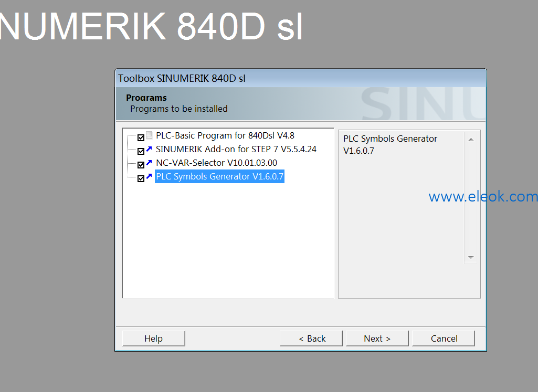Viewport: 538px width, 392px height.
Task: Click the description panel scroll up arrow
Action: 471,140
